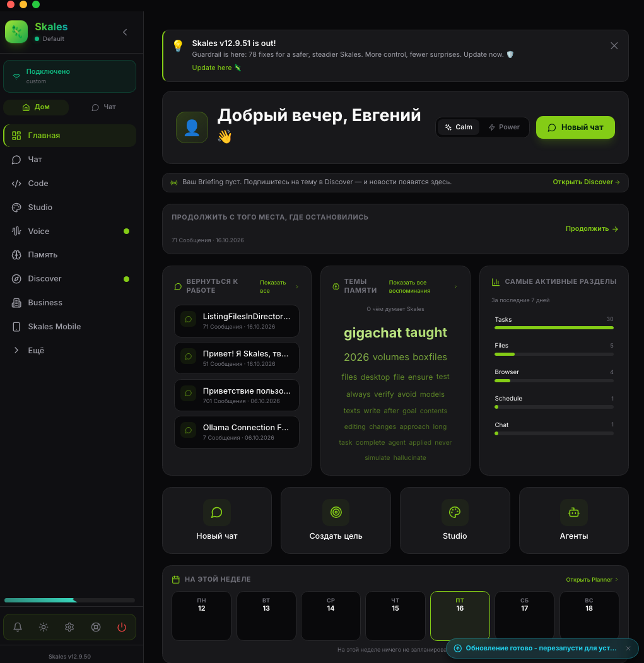Open the ListingFilesInDirector... conversation

[237, 321]
